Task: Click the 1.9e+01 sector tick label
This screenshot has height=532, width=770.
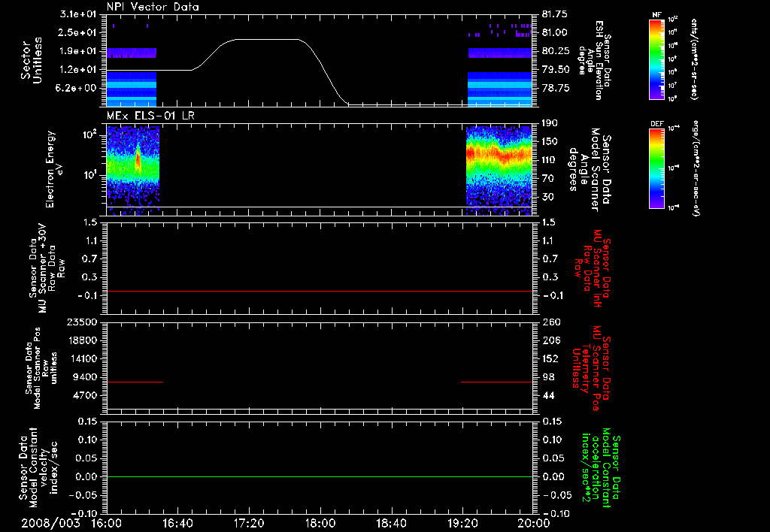Action: (x=77, y=51)
